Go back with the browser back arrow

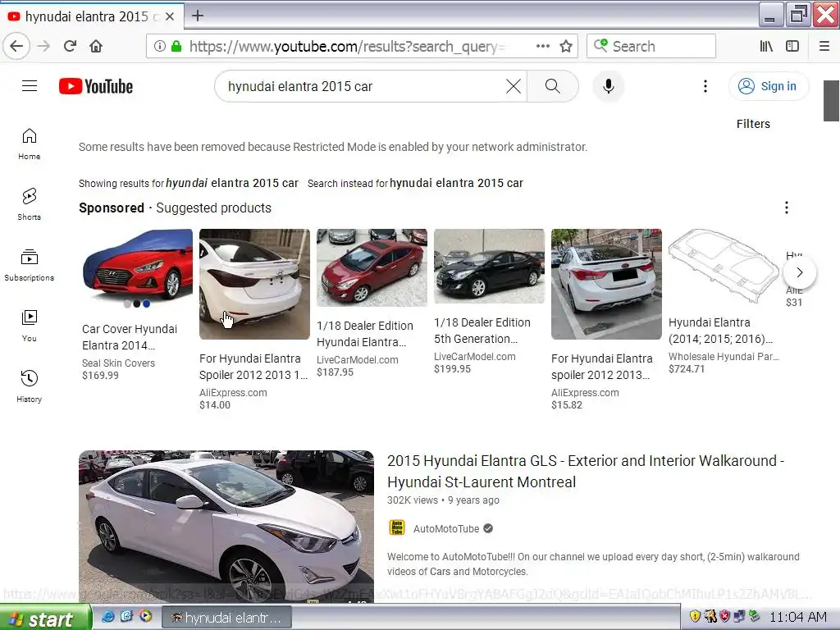[x=16, y=46]
